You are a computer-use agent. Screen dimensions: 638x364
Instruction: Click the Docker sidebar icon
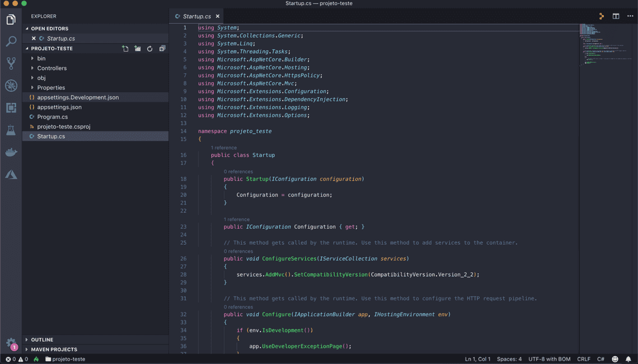10,152
